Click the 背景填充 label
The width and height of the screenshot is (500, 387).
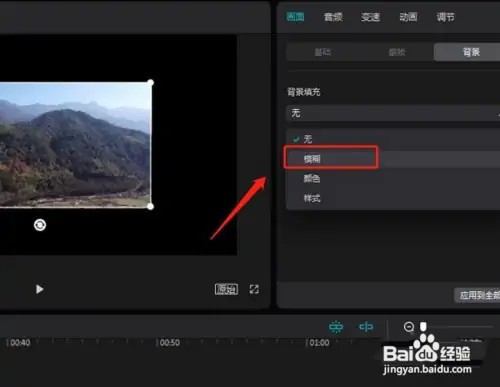click(x=304, y=92)
